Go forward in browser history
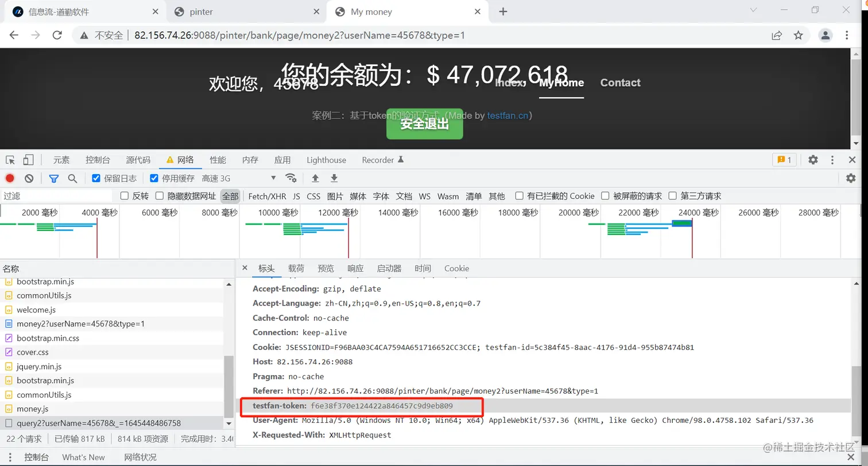This screenshot has width=868, height=466. pos(36,35)
